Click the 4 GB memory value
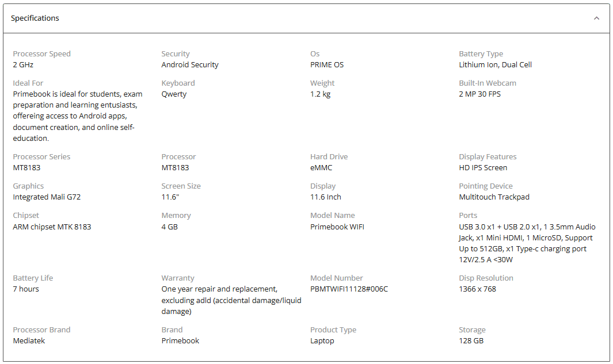613x364 pixels. (x=169, y=227)
